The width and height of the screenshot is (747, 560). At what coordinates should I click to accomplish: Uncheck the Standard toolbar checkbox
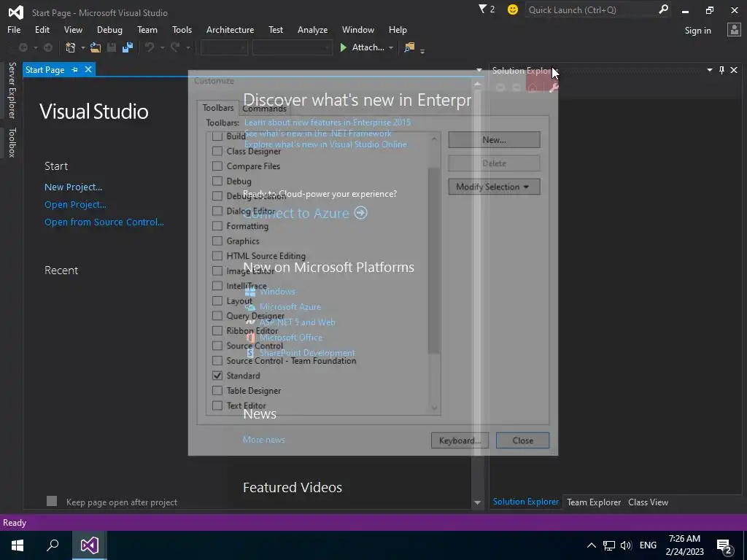pos(217,376)
